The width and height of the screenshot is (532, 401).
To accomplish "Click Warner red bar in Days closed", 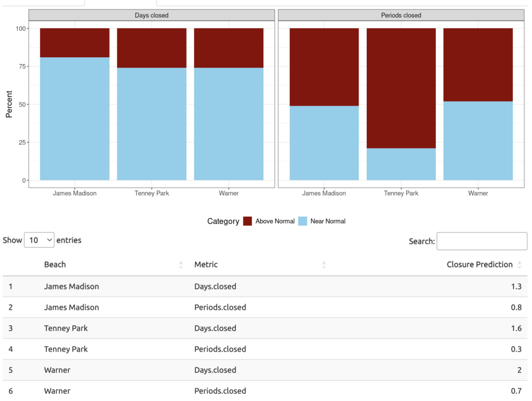I will click(229, 48).
